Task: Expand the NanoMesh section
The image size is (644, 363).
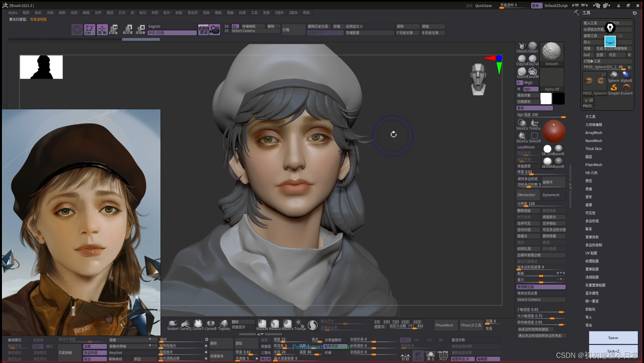Action: coord(593,141)
